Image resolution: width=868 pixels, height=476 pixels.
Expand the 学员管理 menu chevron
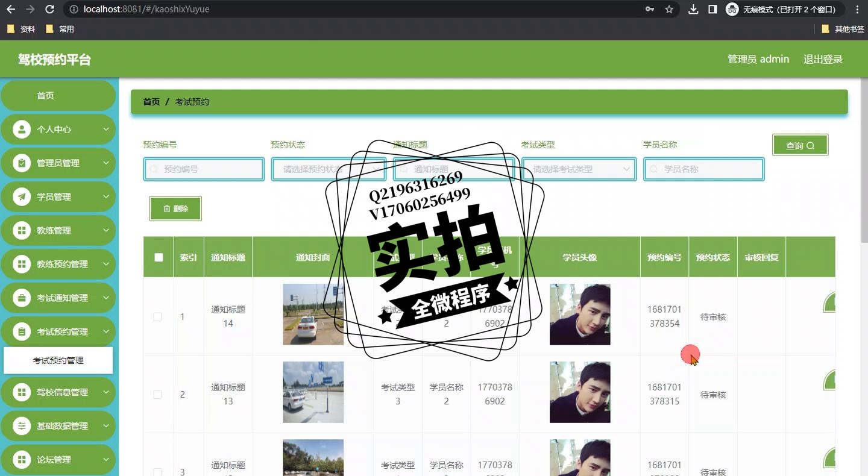[106, 197]
